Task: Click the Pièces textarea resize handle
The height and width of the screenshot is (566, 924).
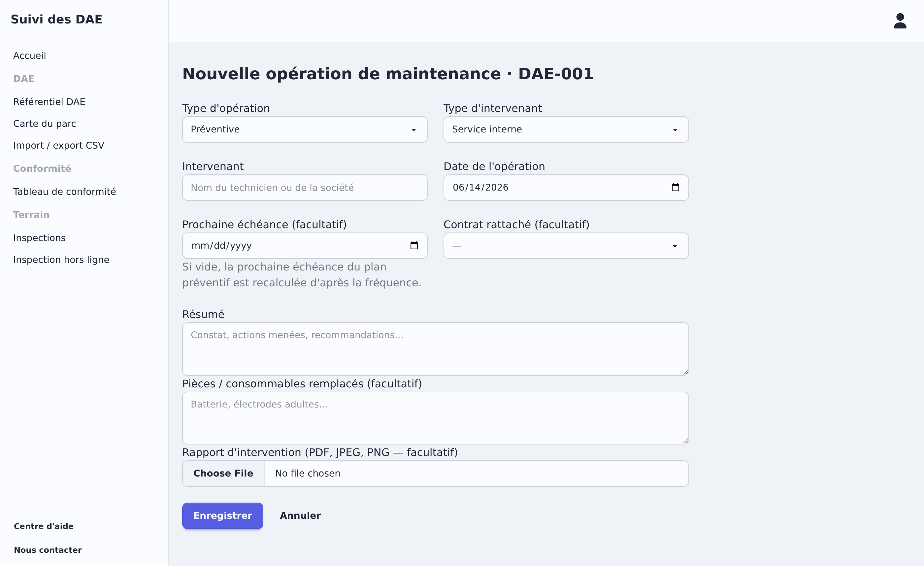Action: (x=685, y=441)
